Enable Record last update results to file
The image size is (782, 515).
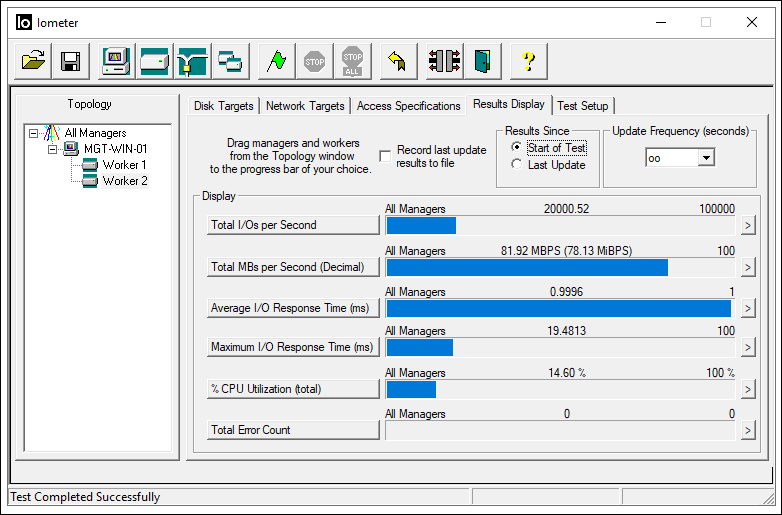click(385, 156)
